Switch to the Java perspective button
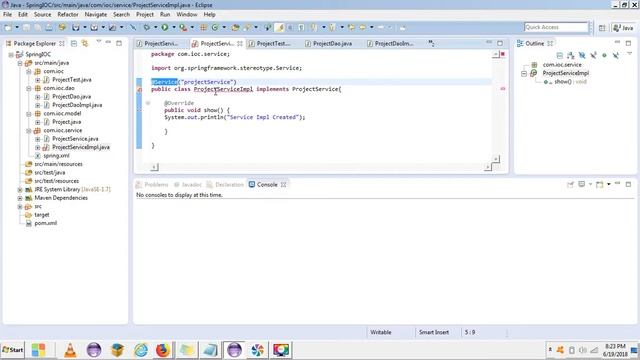640x360 pixels. [623, 28]
